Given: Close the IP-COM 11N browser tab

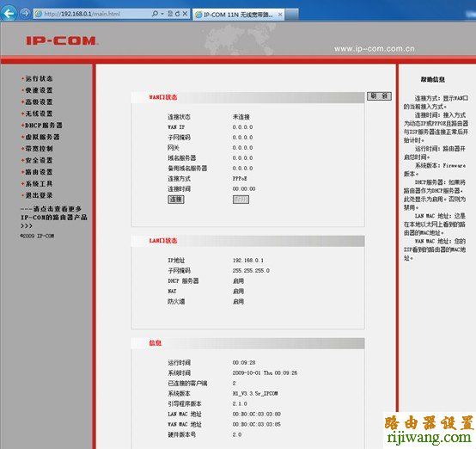Looking at the screenshot, I should [x=280, y=15].
